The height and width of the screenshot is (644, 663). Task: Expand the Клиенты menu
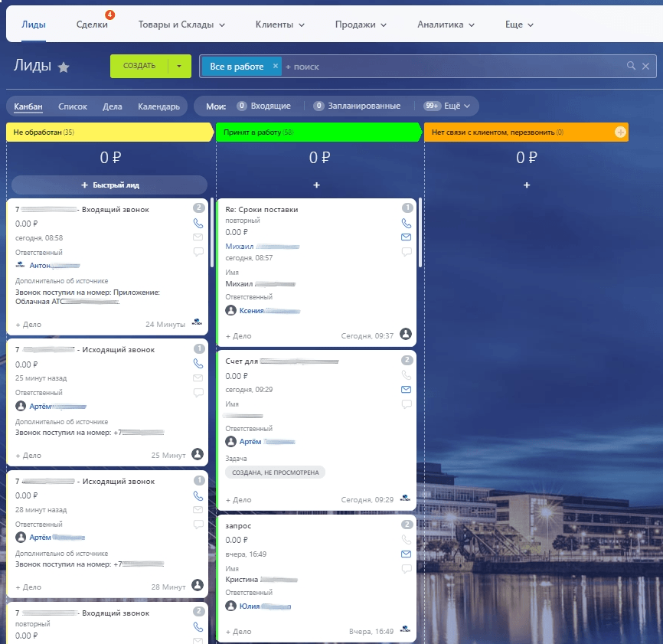(279, 25)
